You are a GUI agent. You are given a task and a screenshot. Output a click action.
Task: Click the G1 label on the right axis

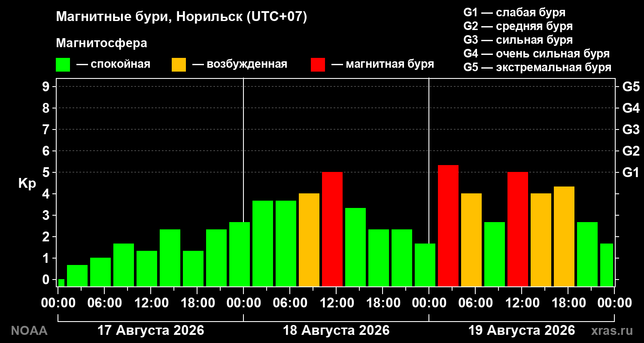click(631, 172)
